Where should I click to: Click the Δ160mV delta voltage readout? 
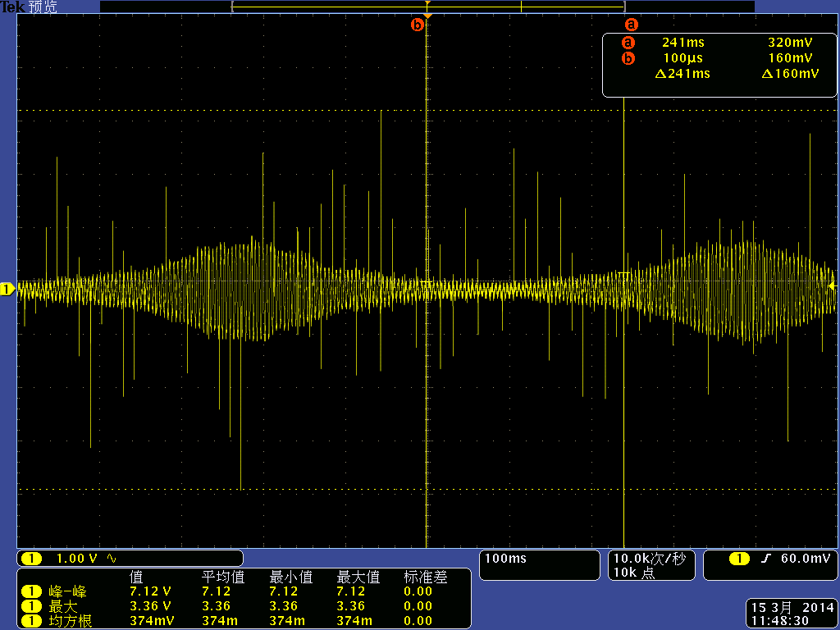tap(790, 74)
